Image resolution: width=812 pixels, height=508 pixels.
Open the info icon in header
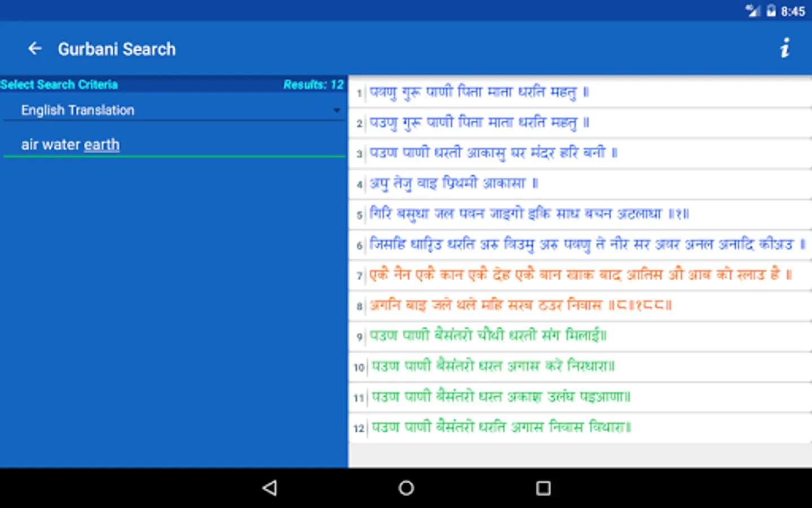click(x=785, y=49)
